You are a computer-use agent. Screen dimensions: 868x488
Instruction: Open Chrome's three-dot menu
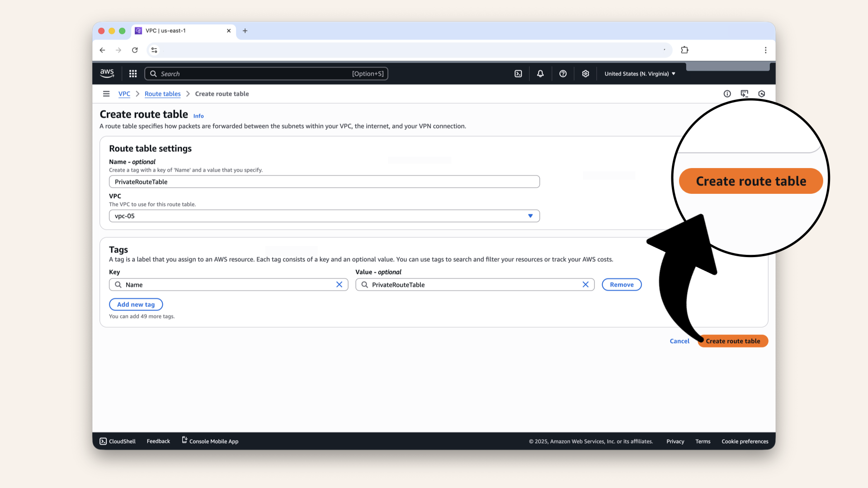click(x=765, y=50)
